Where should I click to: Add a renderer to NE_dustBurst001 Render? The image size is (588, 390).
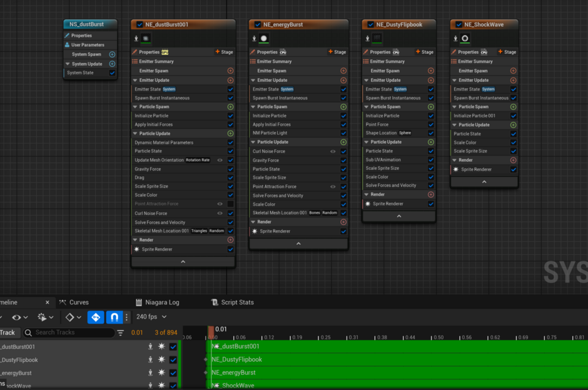point(231,240)
